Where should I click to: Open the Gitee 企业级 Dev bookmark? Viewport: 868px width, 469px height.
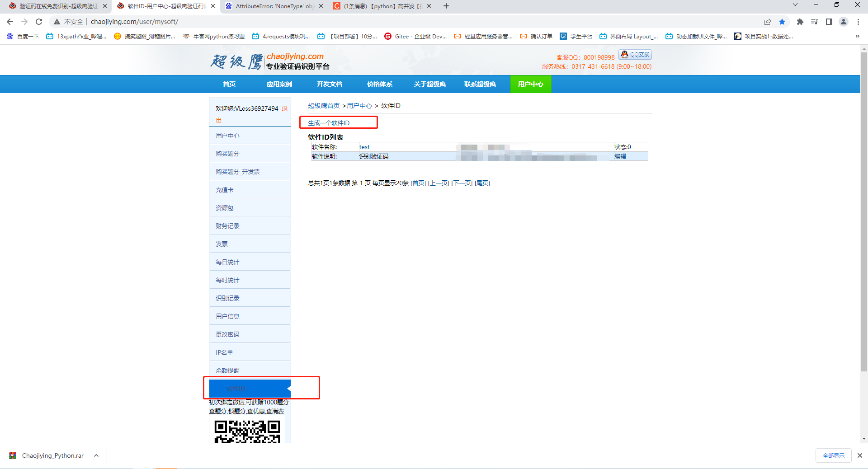point(415,36)
